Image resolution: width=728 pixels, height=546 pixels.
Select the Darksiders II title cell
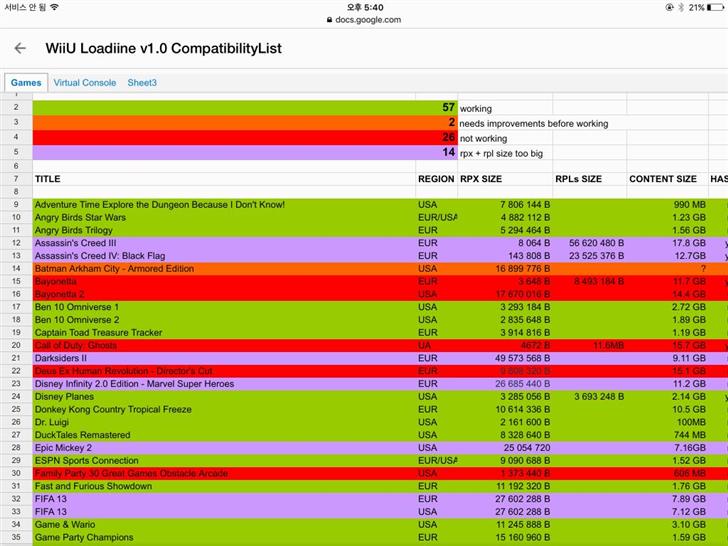(224, 358)
